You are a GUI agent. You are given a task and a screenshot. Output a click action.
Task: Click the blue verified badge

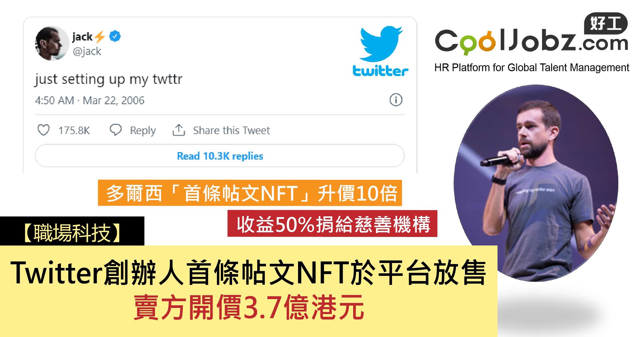point(115,36)
